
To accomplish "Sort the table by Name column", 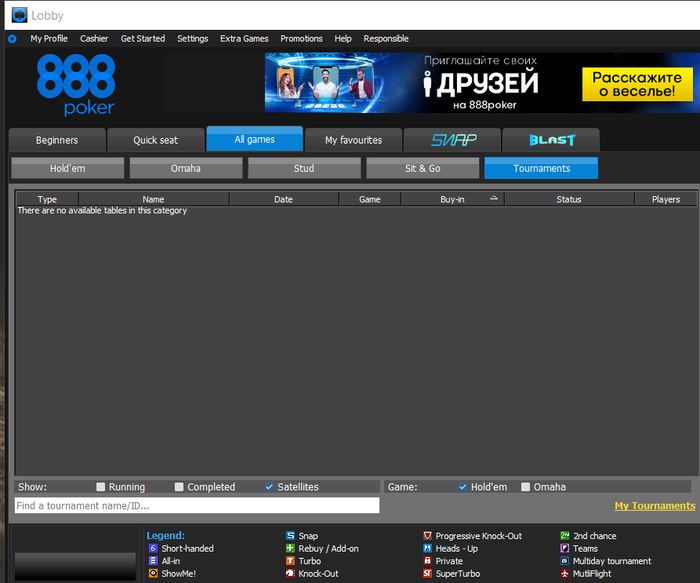I will [x=154, y=199].
